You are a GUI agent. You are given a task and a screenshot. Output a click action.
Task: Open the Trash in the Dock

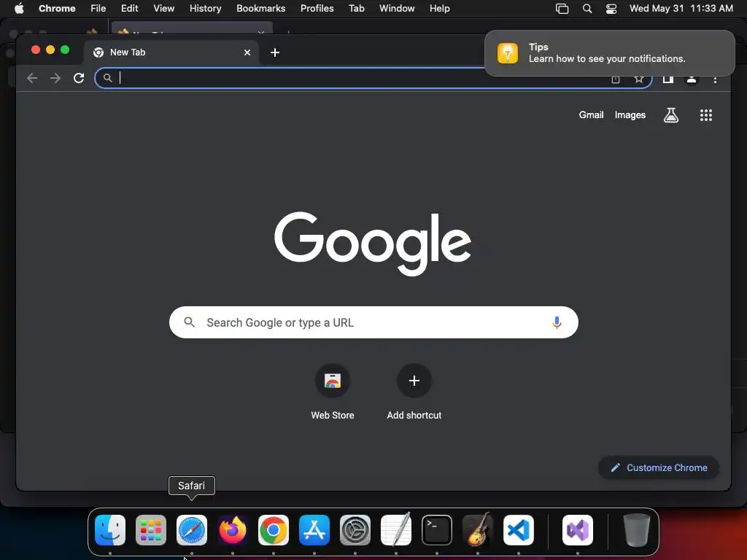pyautogui.click(x=636, y=529)
